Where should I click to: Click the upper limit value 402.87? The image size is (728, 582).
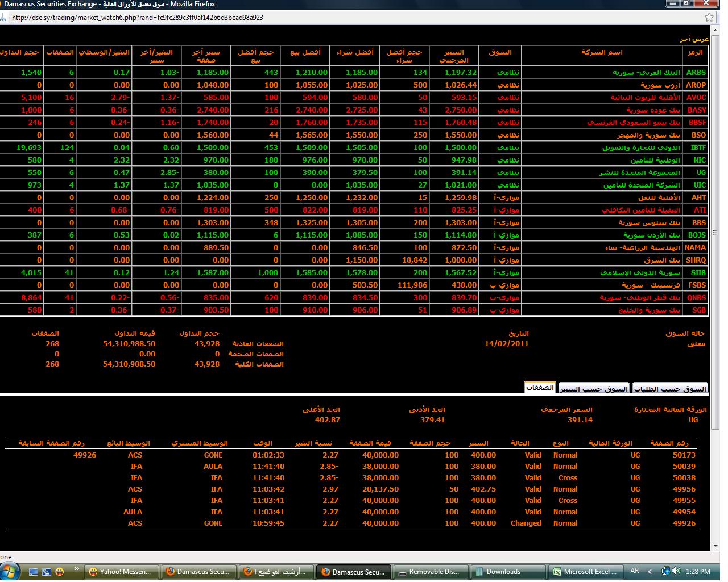point(328,420)
